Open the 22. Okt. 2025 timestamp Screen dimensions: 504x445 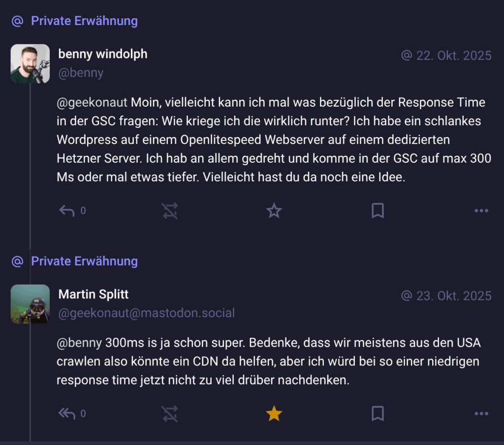point(453,56)
